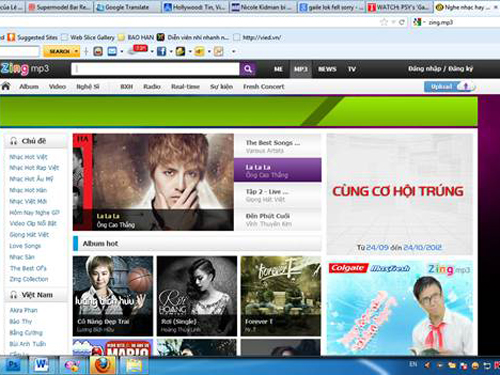The height and width of the screenshot is (375, 500).
Task: Open artist Akira Phan
Action: (23, 310)
